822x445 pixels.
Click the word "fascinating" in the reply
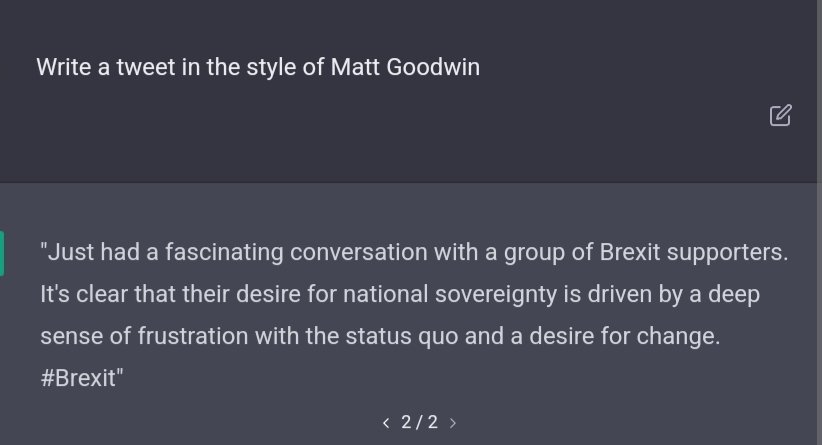[x=224, y=253]
